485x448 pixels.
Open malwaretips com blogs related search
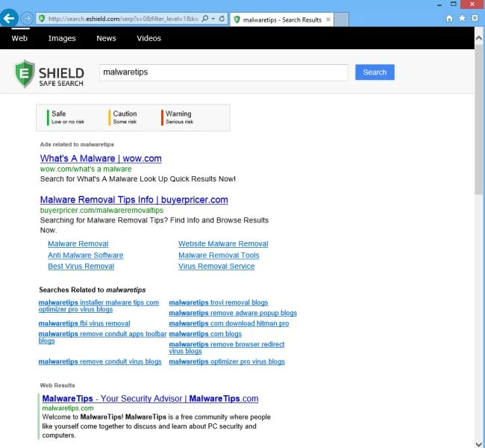pos(205,334)
